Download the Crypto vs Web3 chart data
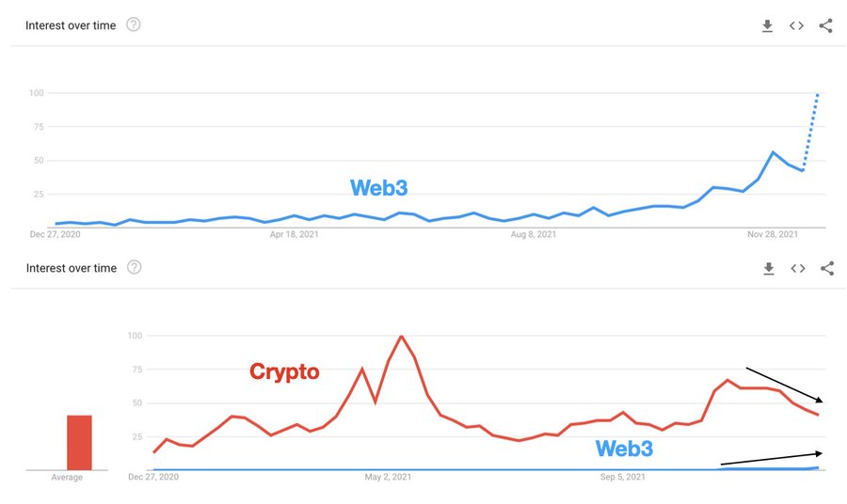The width and height of the screenshot is (847, 504). [x=769, y=268]
